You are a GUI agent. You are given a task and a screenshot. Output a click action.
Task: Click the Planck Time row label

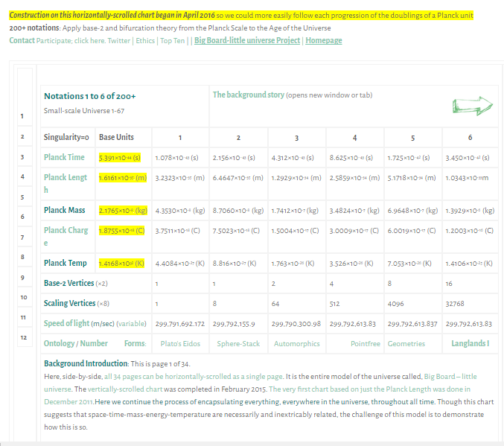click(64, 158)
